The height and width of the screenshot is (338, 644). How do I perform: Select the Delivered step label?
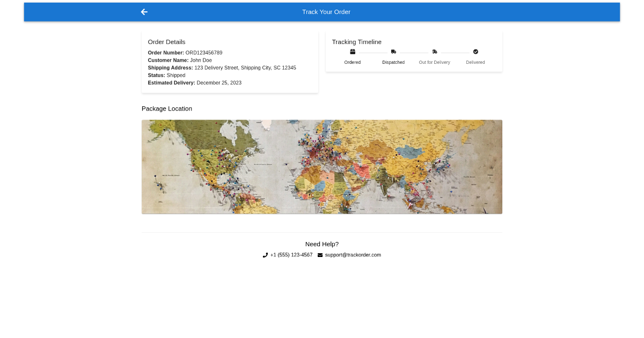[475, 62]
